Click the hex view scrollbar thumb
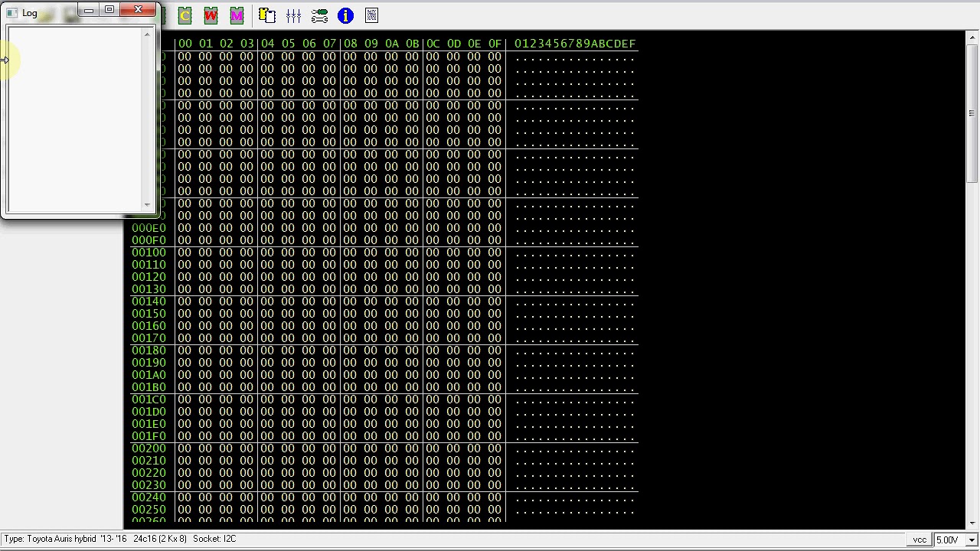 point(972,113)
